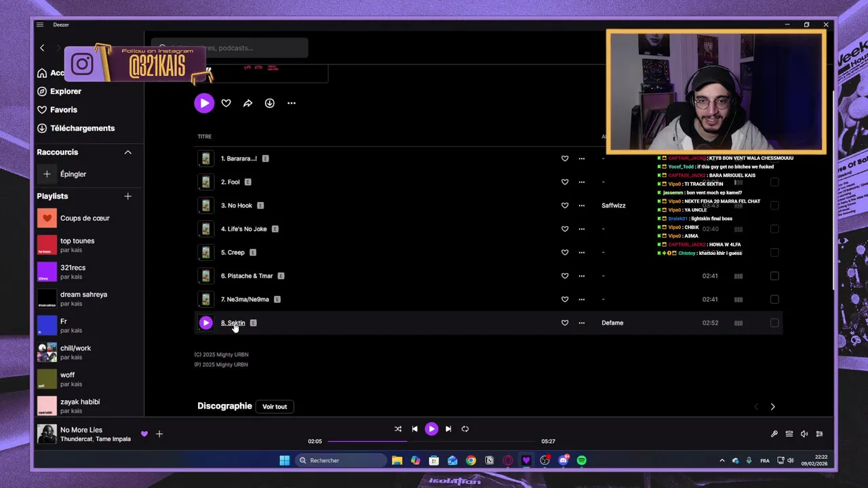
Task: Like the track No Hook
Action: [565, 205]
